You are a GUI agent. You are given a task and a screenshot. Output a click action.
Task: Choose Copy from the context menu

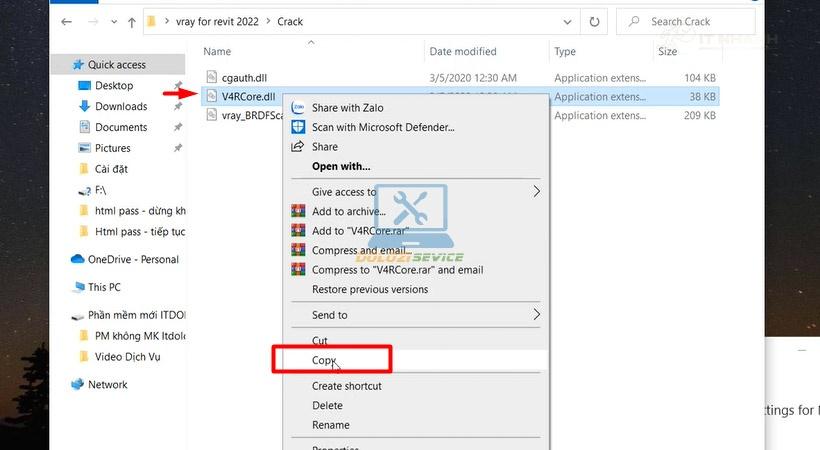coord(324,360)
